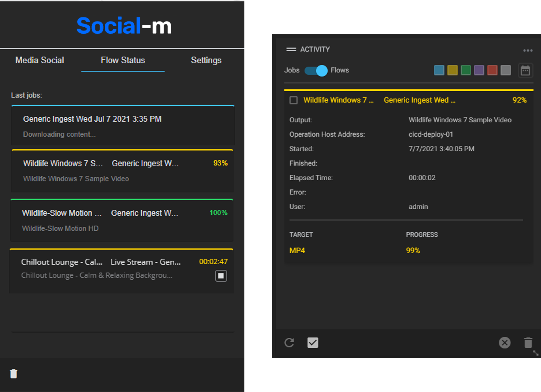Image resolution: width=541 pixels, height=392 pixels.
Task: Open the Media Social tab
Action: click(x=40, y=60)
